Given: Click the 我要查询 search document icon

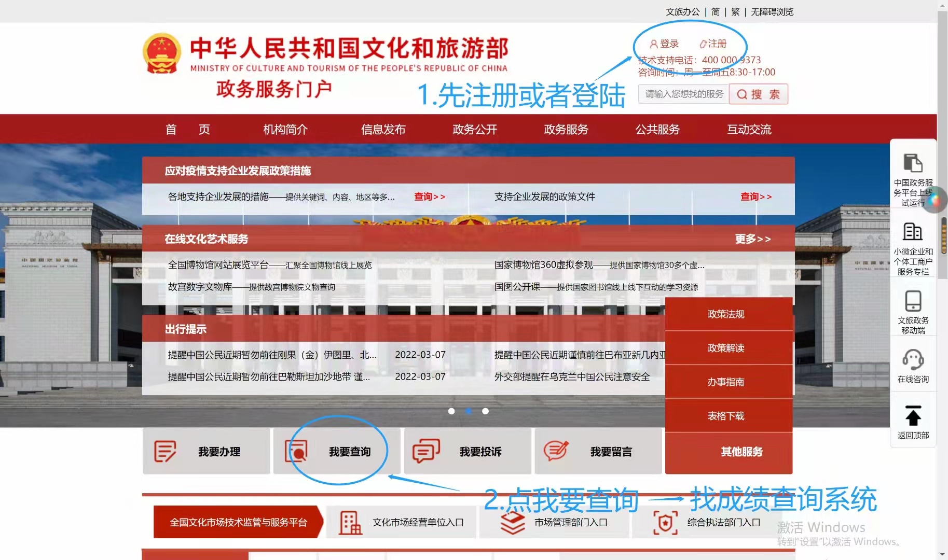Looking at the screenshot, I should tap(296, 451).
